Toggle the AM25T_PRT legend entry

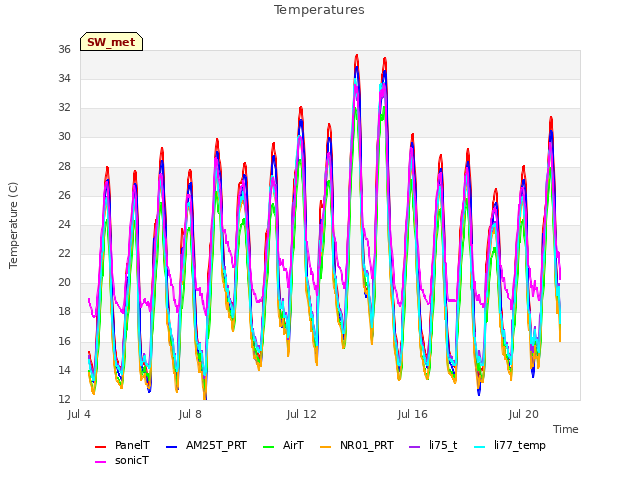pyautogui.click(x=207, y=445)
